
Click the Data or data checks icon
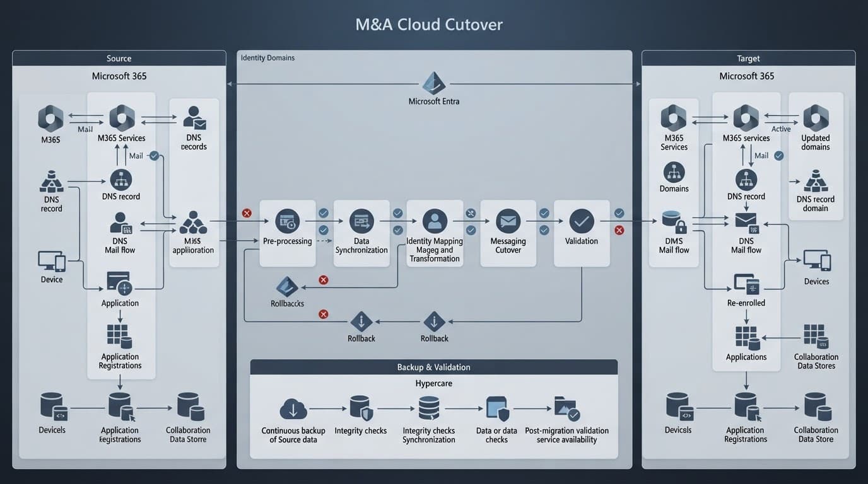pos(497,409)
